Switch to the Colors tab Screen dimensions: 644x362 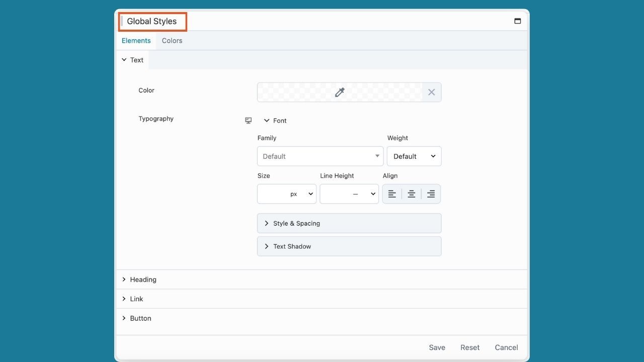click(x=172, y=41)
